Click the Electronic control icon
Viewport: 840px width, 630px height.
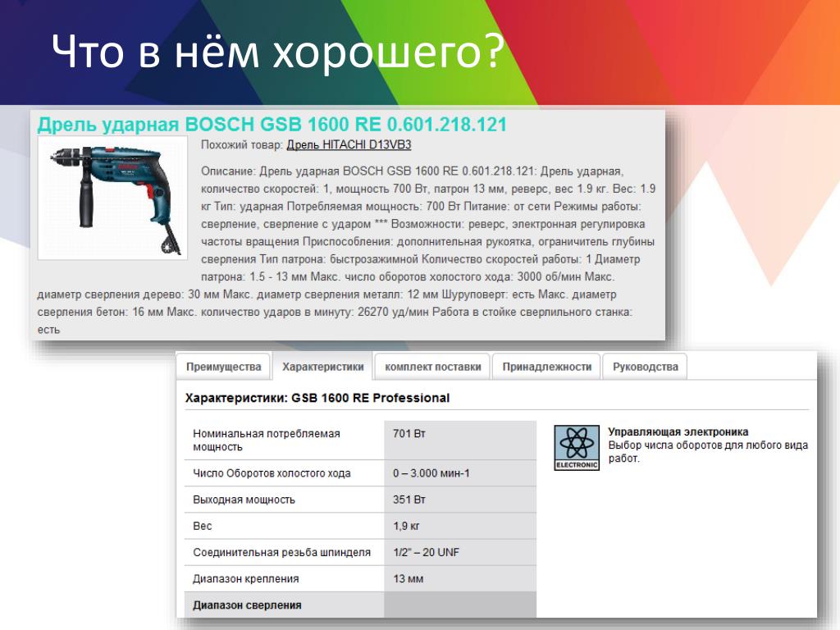[577, 448]
